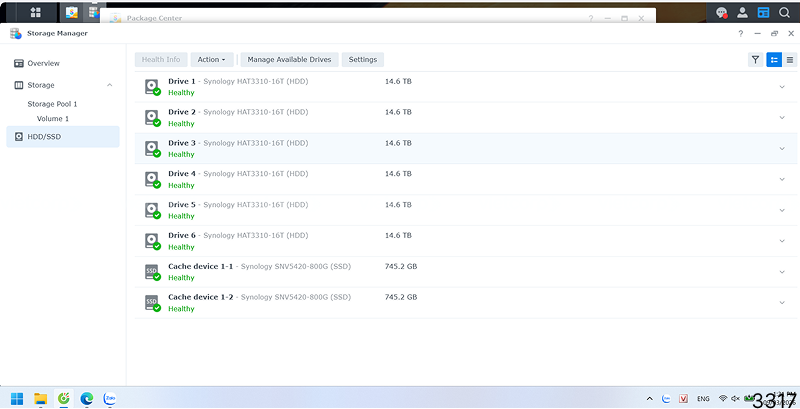Click the Cache device 1-2 SSD icon
This screenshot has width=800, height=409.
pos(153,303)
